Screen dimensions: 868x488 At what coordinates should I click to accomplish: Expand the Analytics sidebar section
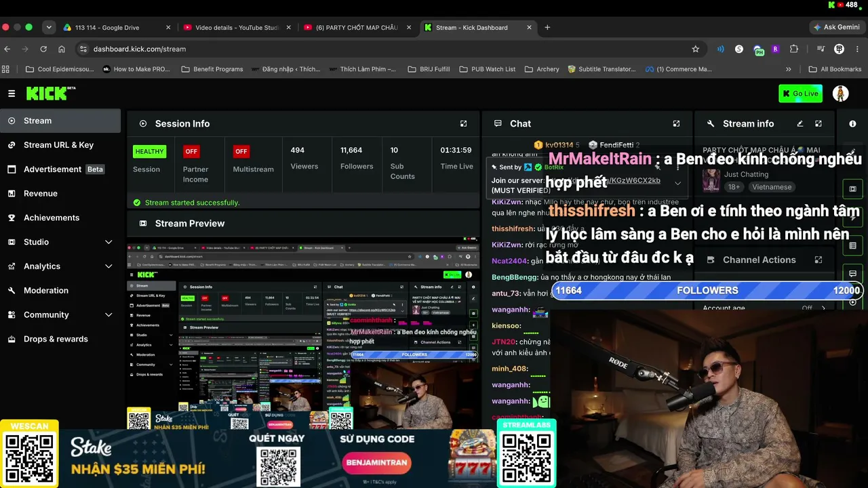tap(108, 266)
